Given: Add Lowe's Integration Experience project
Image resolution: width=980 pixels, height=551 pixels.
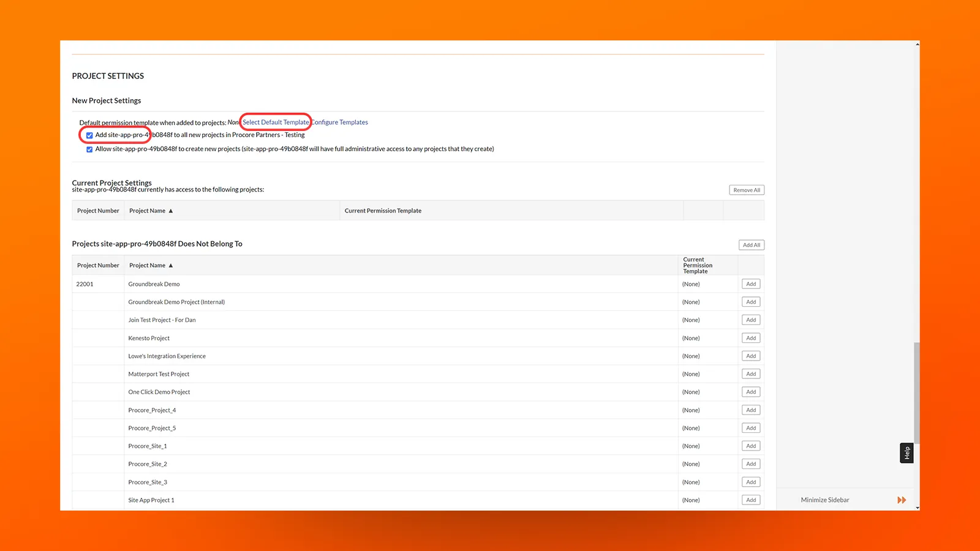Looking at the screenshot, I should click(751, 356).
